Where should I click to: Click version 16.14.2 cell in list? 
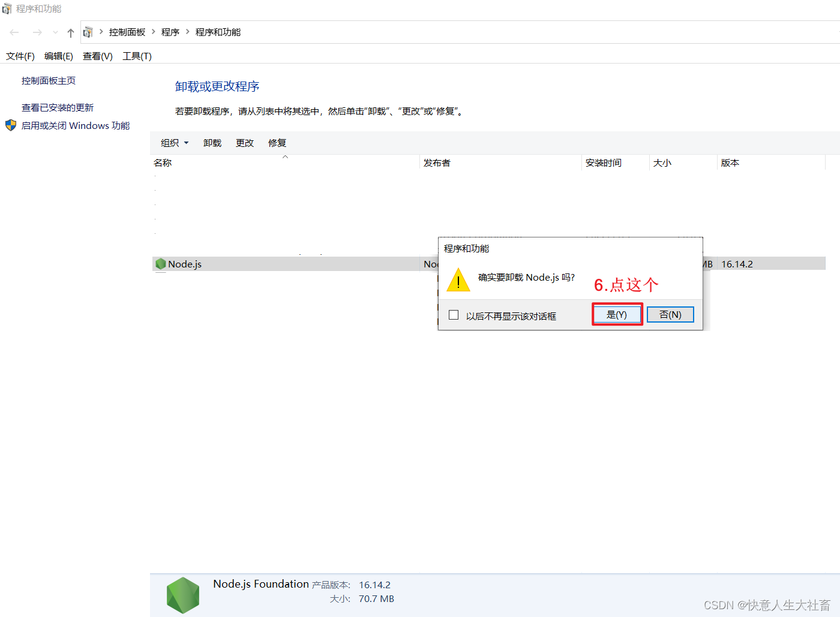click(737, 264)
